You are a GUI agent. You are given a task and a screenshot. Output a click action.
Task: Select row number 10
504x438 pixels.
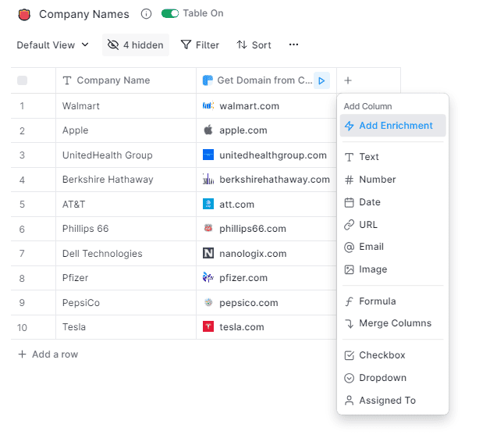point(22,328)
